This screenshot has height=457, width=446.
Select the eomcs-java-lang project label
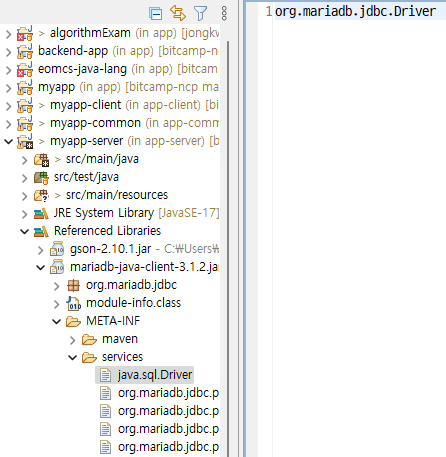(x=82, y=69)
